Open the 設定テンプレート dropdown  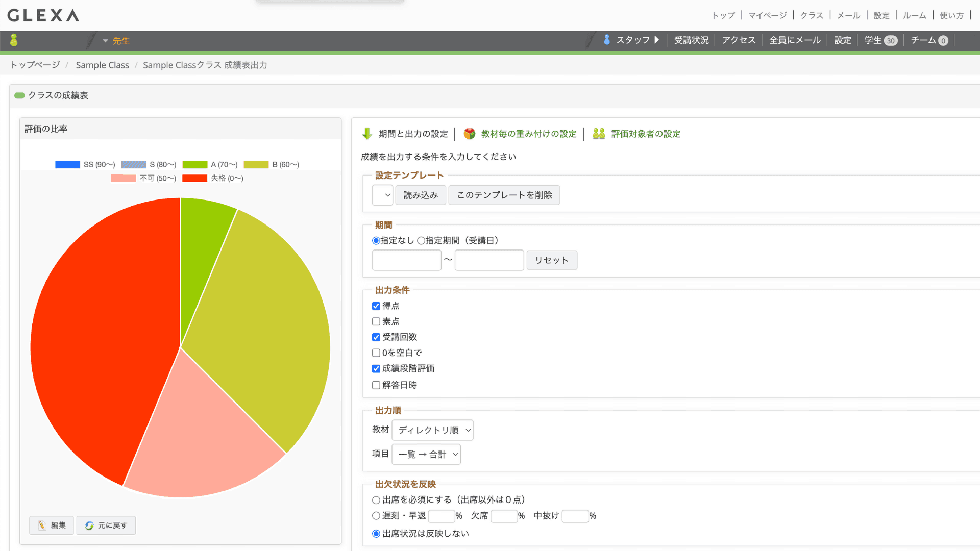[382, 195]
